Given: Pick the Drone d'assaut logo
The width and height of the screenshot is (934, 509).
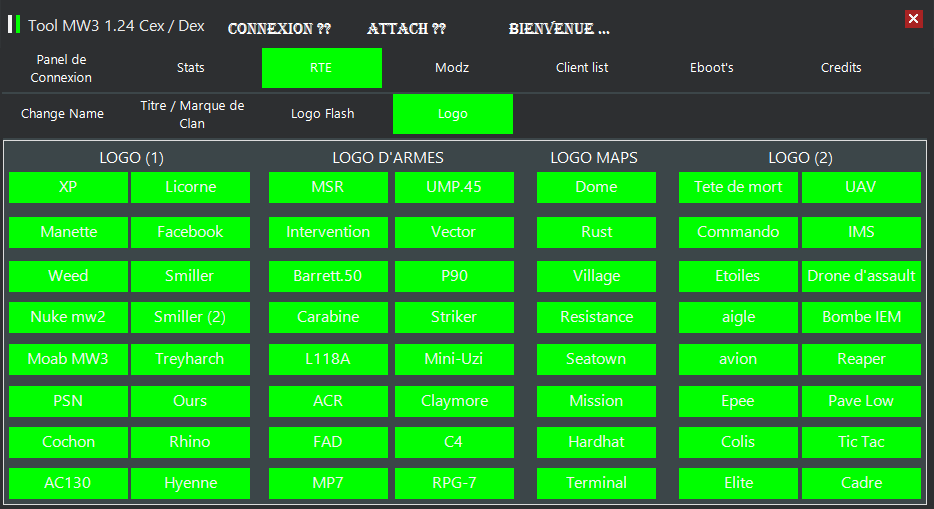Looking at the screenshot, I should [x=861, y=276].
